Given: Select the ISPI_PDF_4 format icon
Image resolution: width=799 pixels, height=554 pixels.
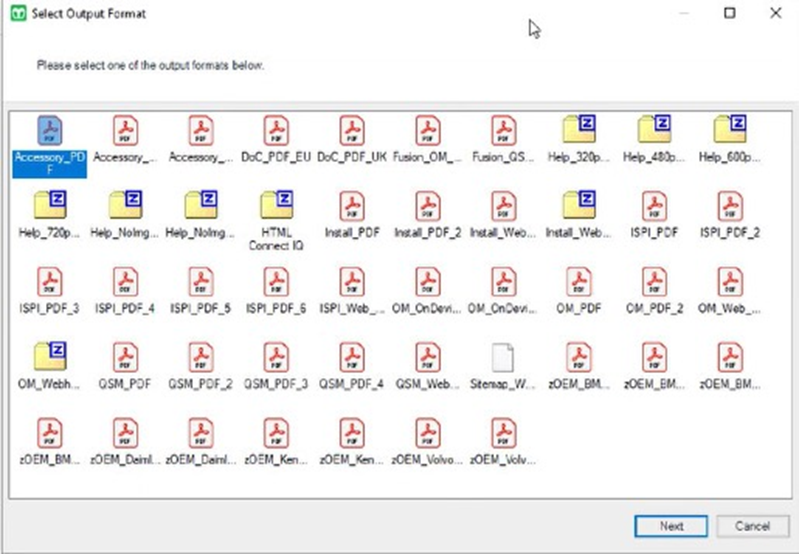Looking at the screenshot, I should click(125, 290).
